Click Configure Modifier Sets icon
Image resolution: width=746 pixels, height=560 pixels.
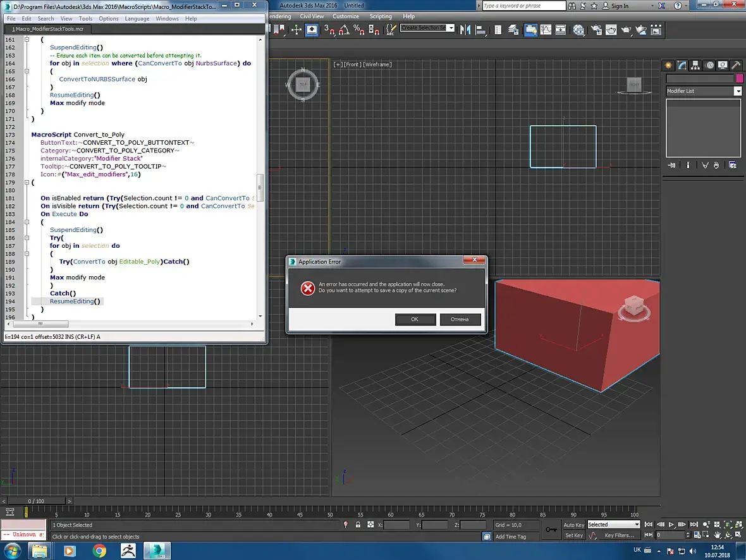point(733,165)
